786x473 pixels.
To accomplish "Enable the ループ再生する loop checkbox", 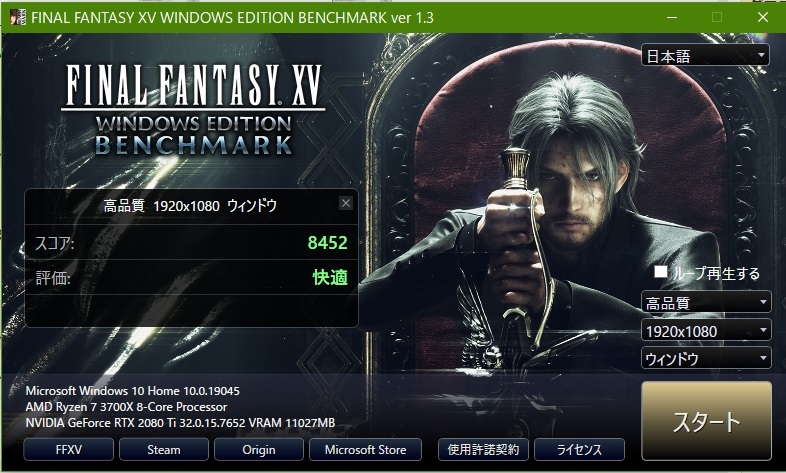I will coord(661,272).
